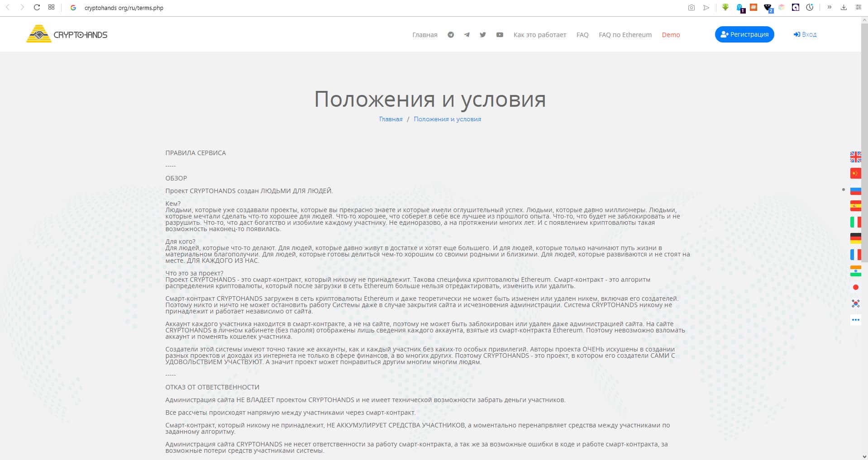
Task: Follow the Главная breadcrumb link
Action: [391, 119]
